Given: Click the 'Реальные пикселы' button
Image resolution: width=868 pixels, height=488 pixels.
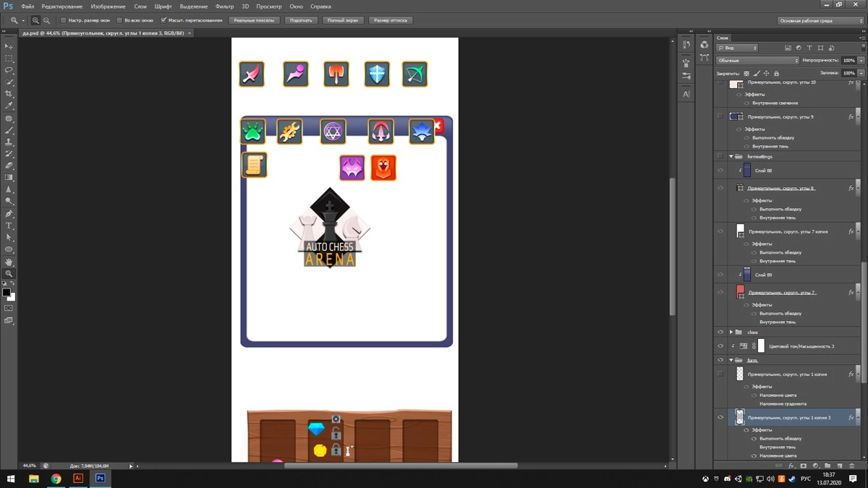Looking at the screenshot, I should (254, 20).
